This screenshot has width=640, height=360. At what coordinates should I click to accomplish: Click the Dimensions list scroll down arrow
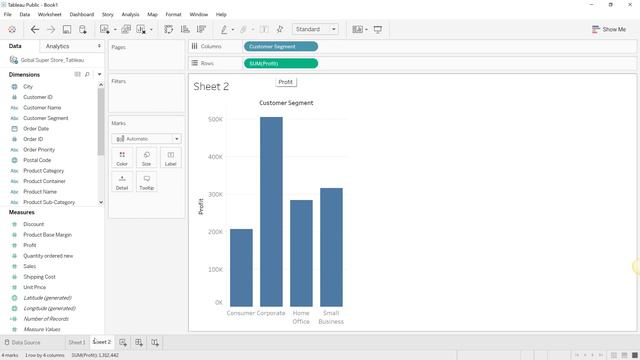101,202
